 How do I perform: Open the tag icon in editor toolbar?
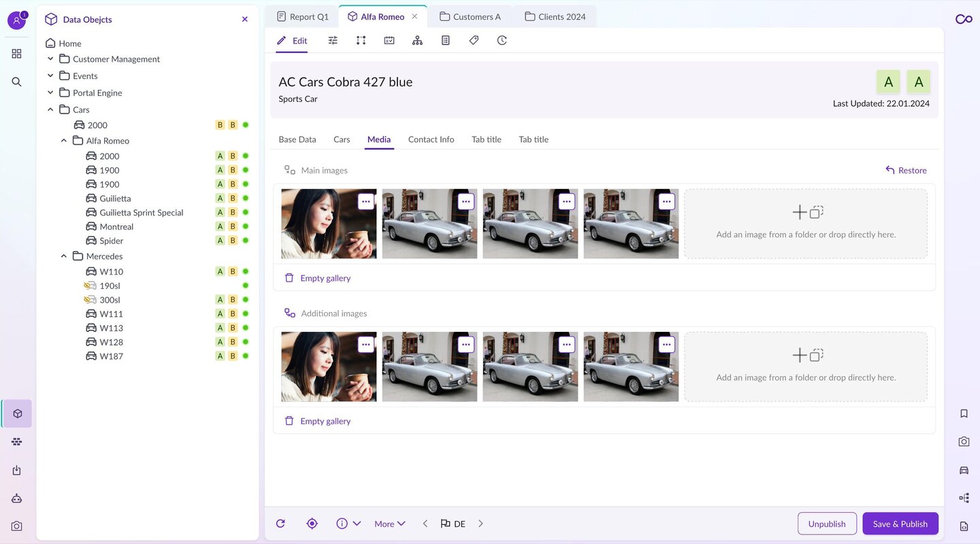pyautogui.click(x=474, y=41)
